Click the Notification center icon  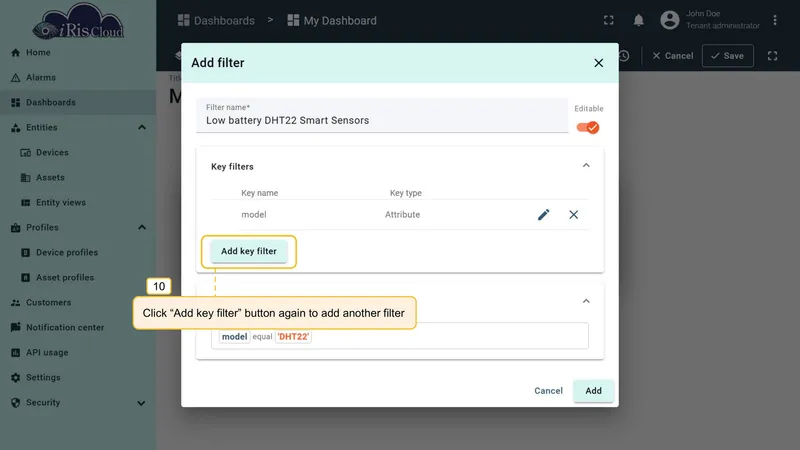(x=15, y=327)
